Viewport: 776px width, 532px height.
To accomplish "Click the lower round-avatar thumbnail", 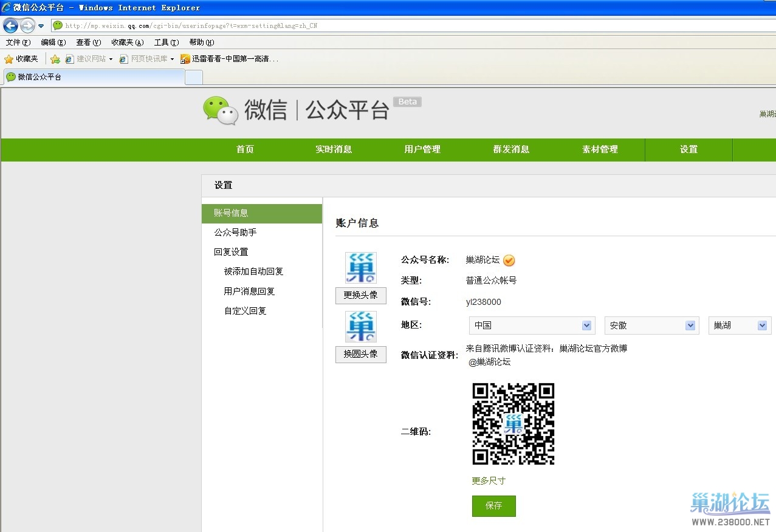I will (361, 327).
